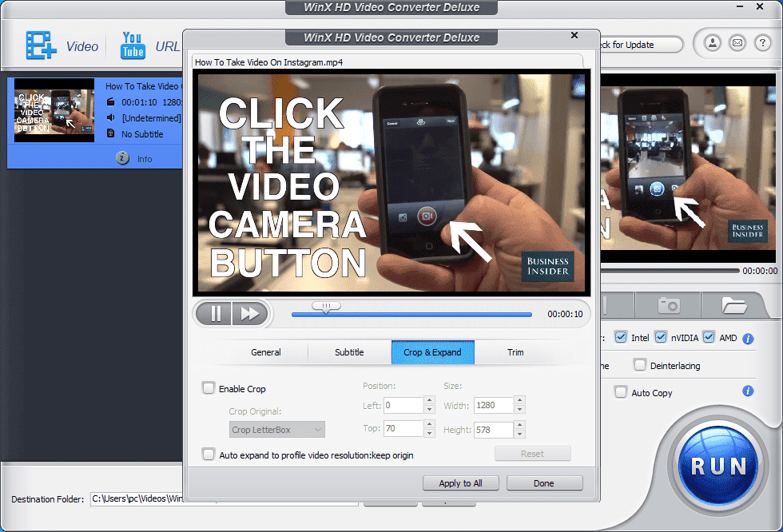Click info icon next to AMD
This screenshot has width=783, height=532.
pyautogui.click(x=748, y=339)
